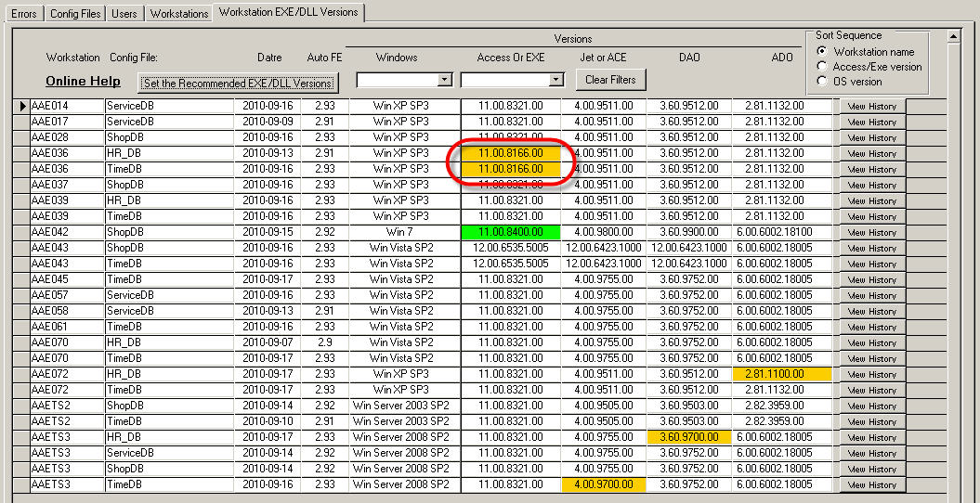
Task: Click the scrollbar up arrow
Action: 953,37
